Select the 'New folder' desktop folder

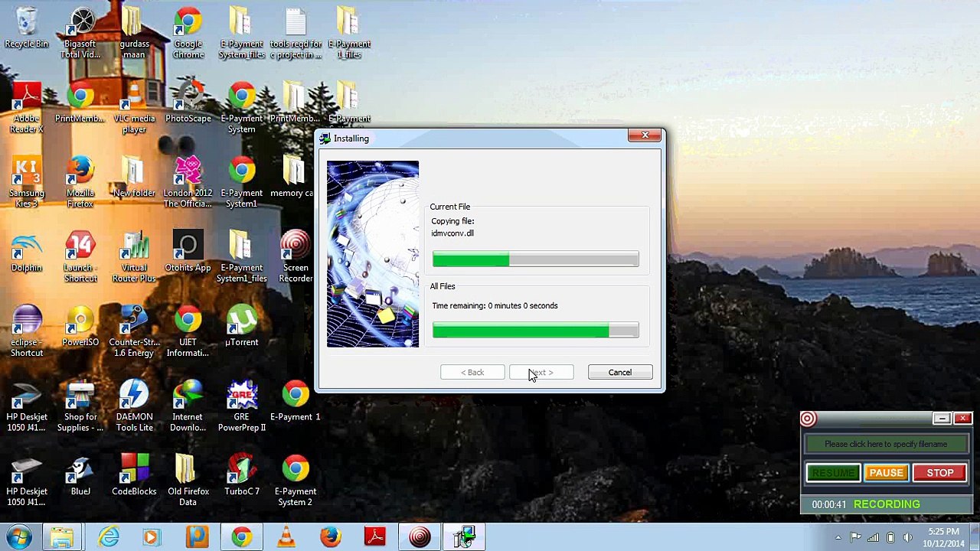tap(134, 178)
